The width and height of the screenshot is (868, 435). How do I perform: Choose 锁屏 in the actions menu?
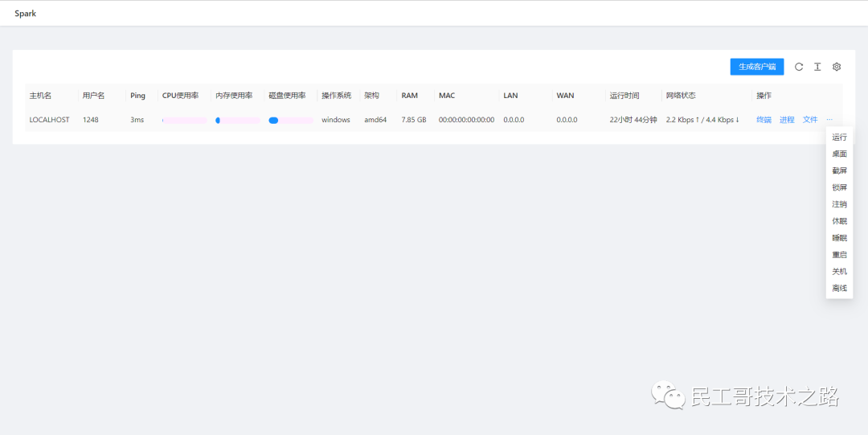point(839,187)
